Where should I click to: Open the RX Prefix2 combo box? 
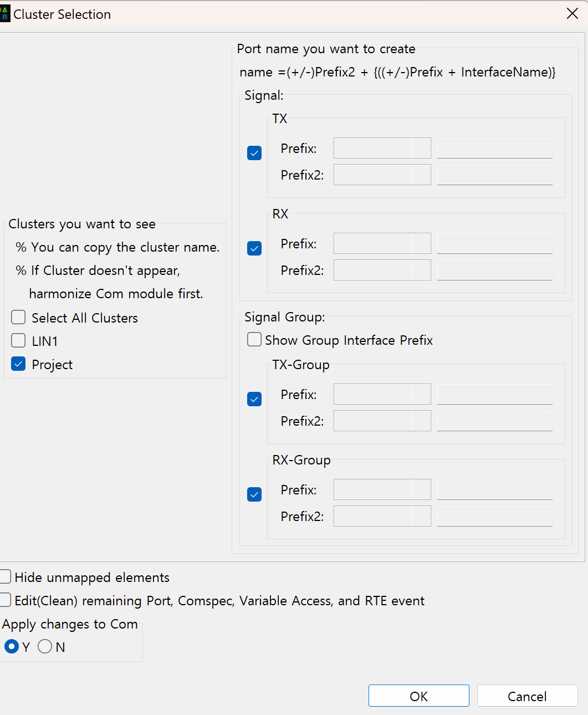(382, 270)
